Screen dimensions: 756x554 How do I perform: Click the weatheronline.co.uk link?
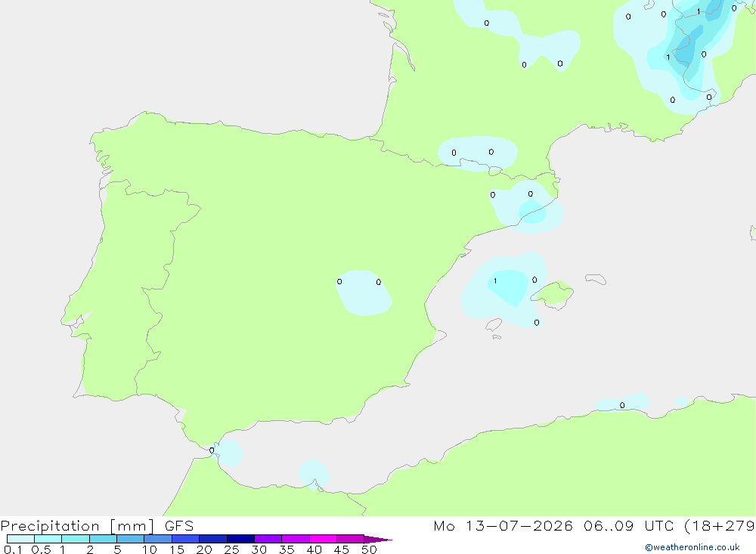(x=692, y=547)
